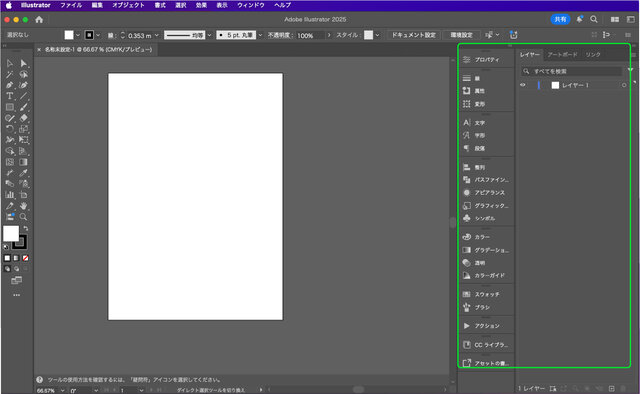Enable Draw Behind mode
The width and height of the screenshot is (640, 394).
tap(16, 269)
